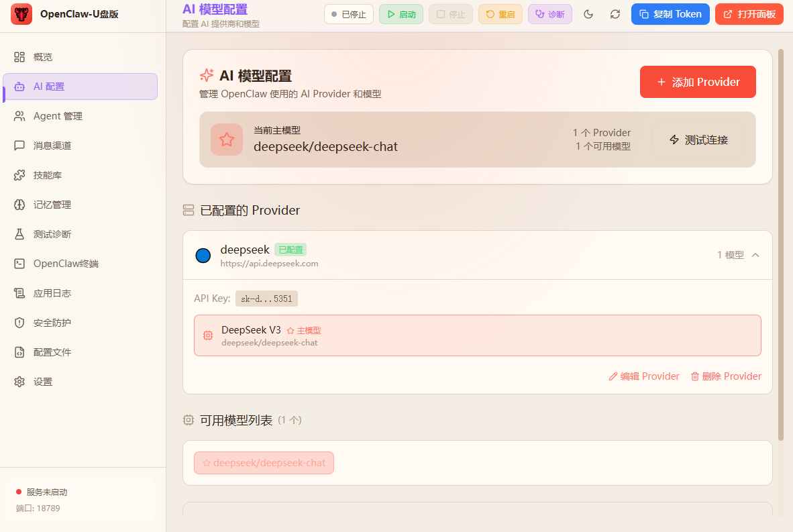Go to Agent 管理
This screenshot has height=532, width=793.
click(81, 116)
